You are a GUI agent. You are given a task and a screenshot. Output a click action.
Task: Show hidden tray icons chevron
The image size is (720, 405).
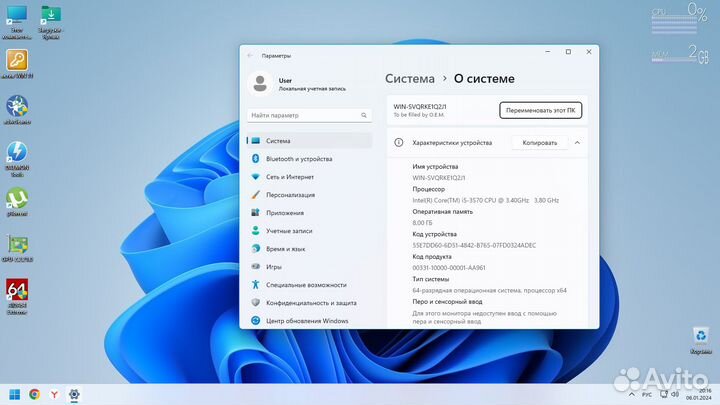(632, 394)
